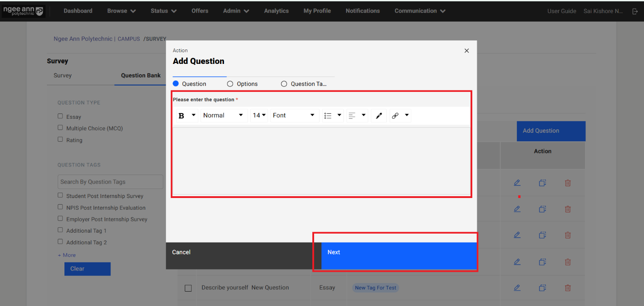The width and height of the screenshot is (644, 306).
Task: Open the Font family dropdown
Action: pyautogui.click(x=294, y=116)
